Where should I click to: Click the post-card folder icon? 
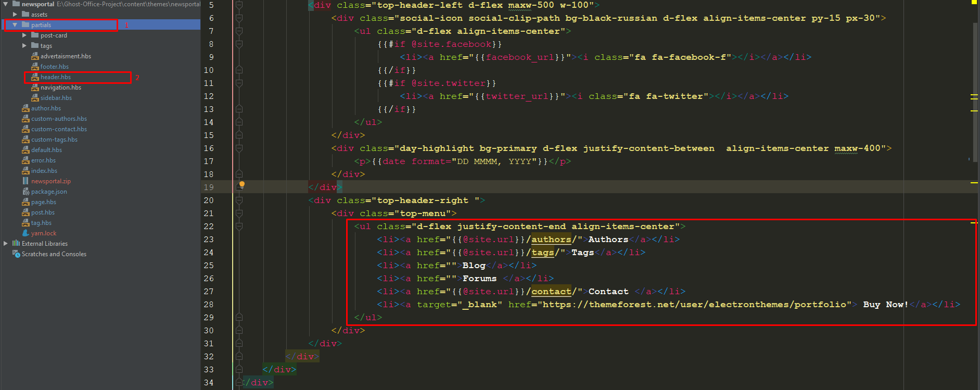[35, 35]
